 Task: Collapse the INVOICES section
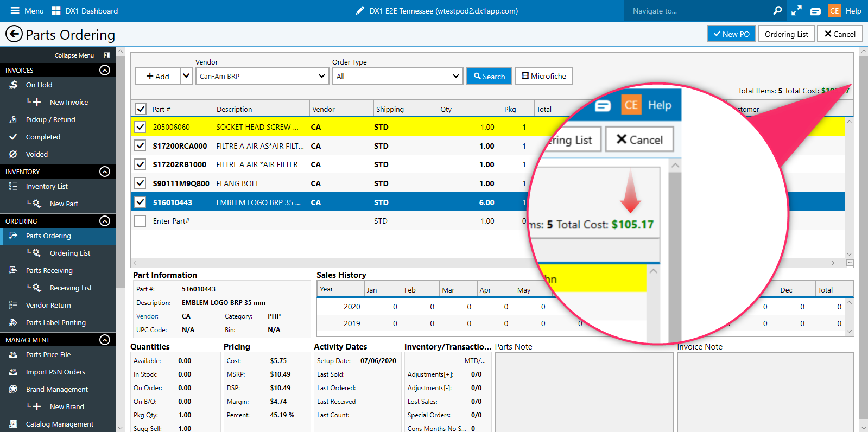(105, 70)
